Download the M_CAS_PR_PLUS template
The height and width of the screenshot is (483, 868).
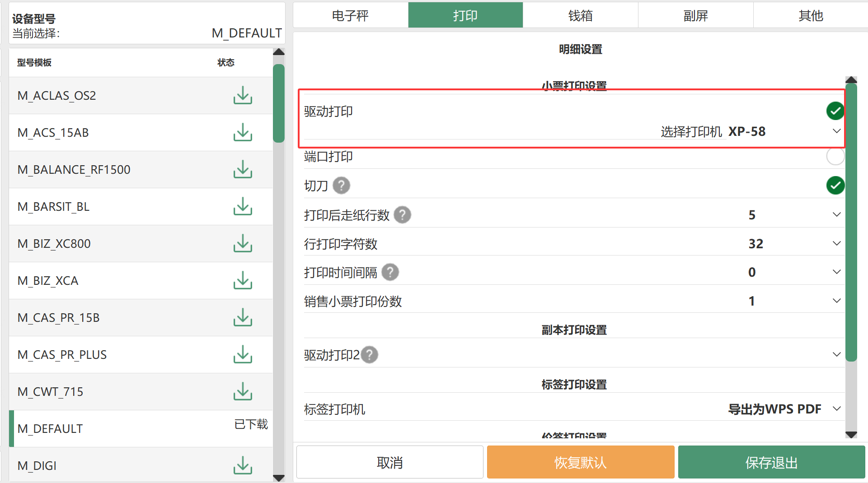pos(243,354)
